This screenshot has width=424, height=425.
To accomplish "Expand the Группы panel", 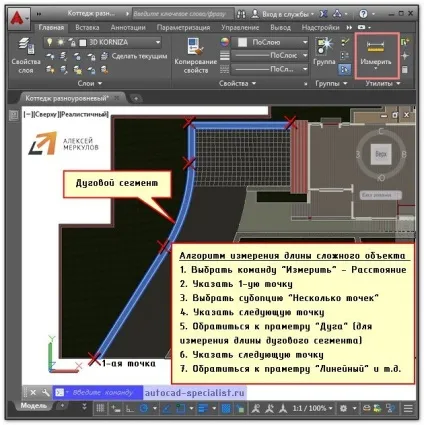I will [331, 83].
